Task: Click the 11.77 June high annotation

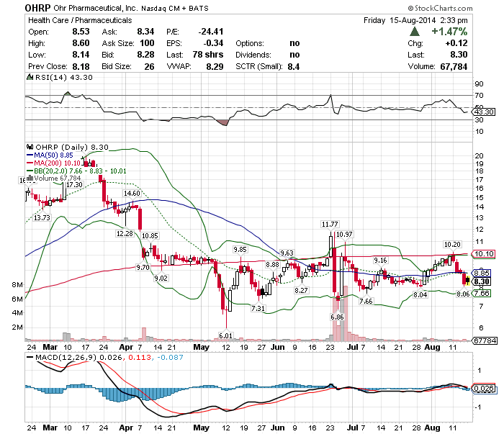Action: coord(330,225)
